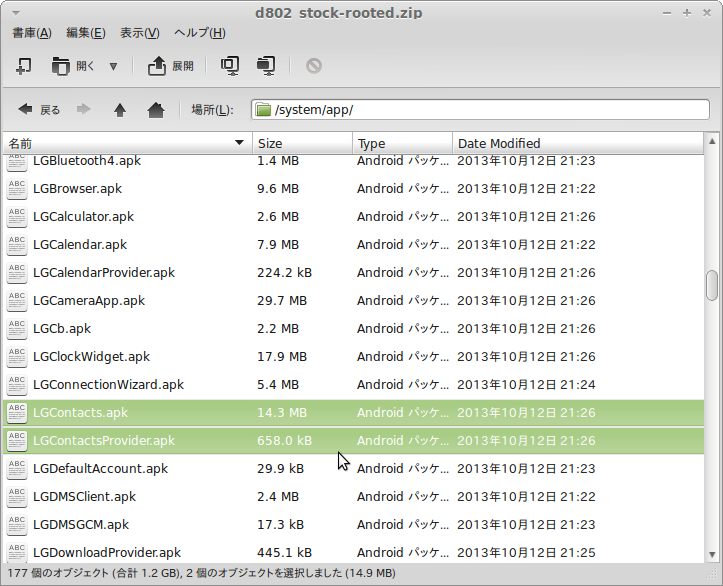
Task: Go to archive home folder
Action: pos(156,110)
